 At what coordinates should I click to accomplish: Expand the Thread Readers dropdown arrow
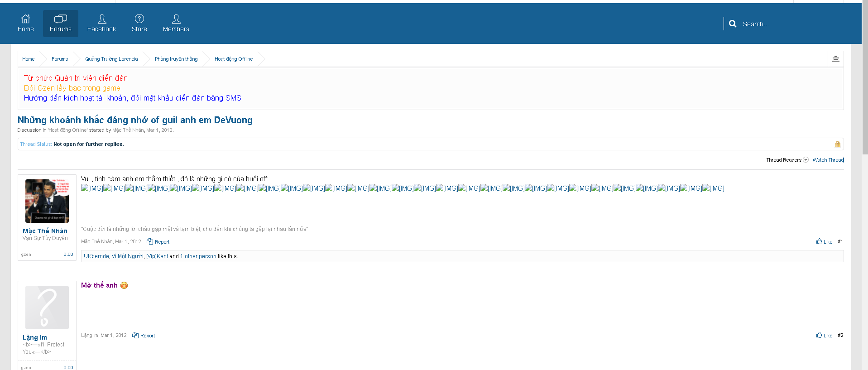click(x=806, y=160)
